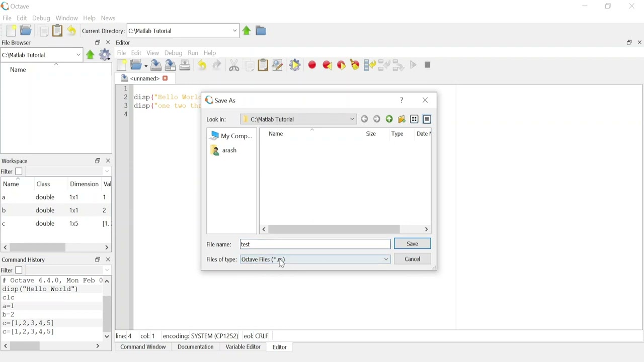Create new file in Editor toolbar

tap(122, 65)
